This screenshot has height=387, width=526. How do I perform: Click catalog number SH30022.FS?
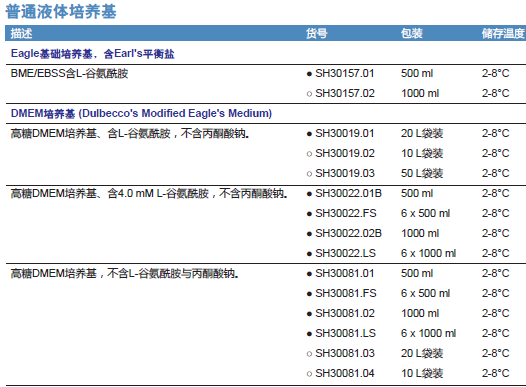tap(346, 213)
